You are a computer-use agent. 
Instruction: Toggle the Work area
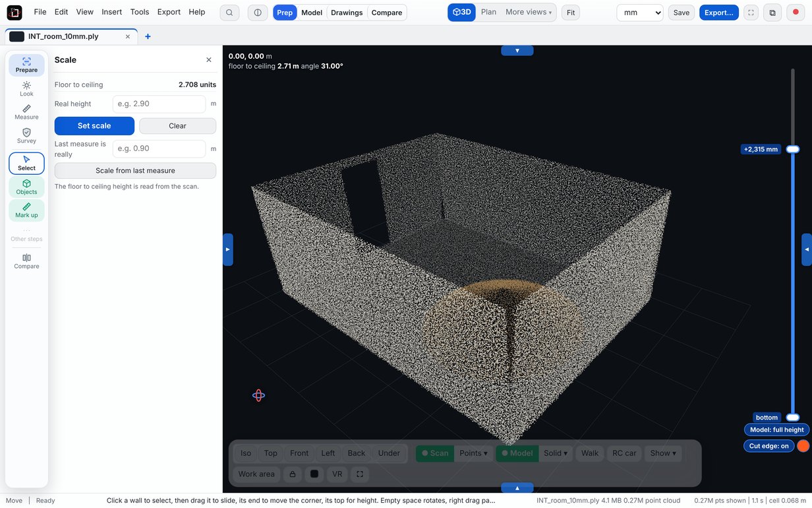pyautogui.click(x=256, y=474)
